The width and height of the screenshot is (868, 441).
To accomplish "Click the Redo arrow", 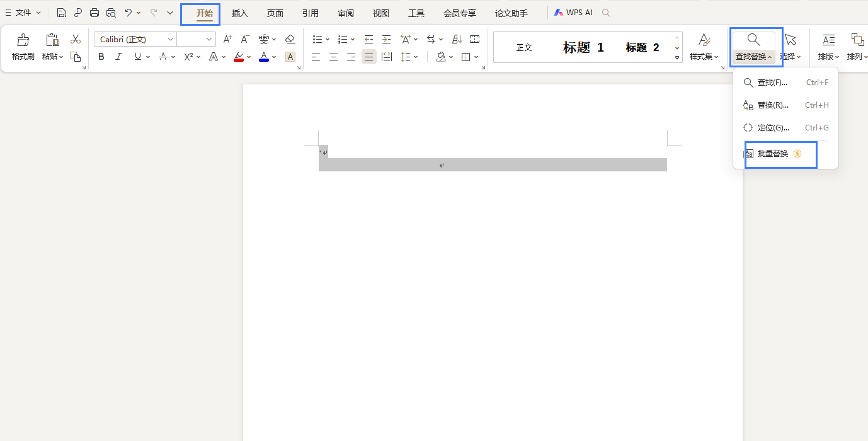I will click(154, 13).
